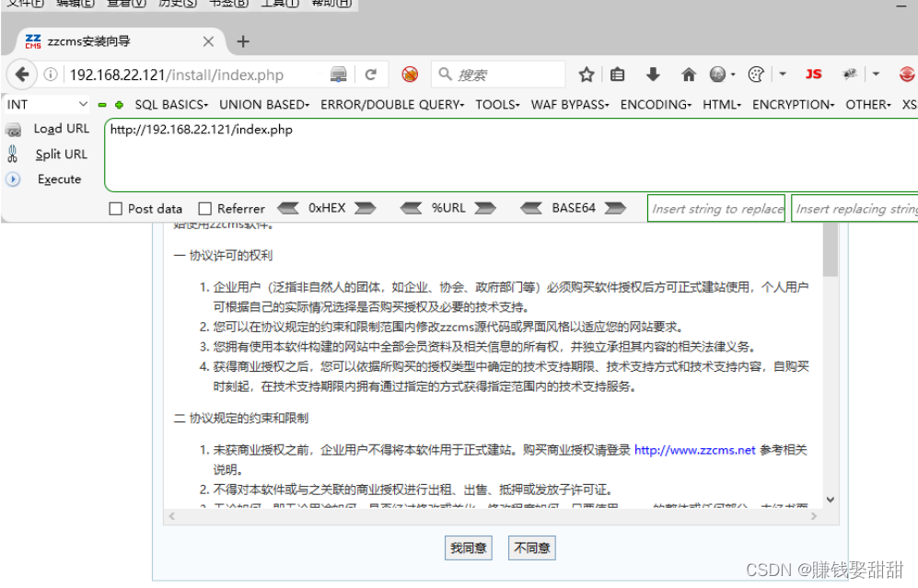Expand SQL BASICS menu

point(171,105)
